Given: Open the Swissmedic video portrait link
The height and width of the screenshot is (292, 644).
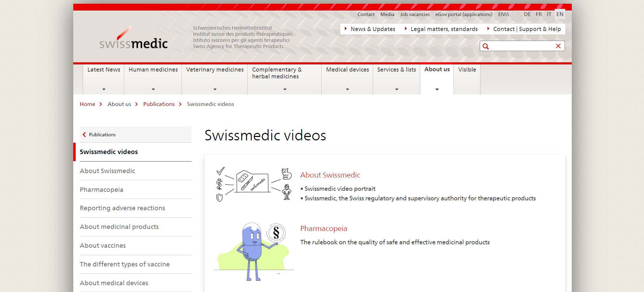Looking at the screenshot, I should pos(340,189).
